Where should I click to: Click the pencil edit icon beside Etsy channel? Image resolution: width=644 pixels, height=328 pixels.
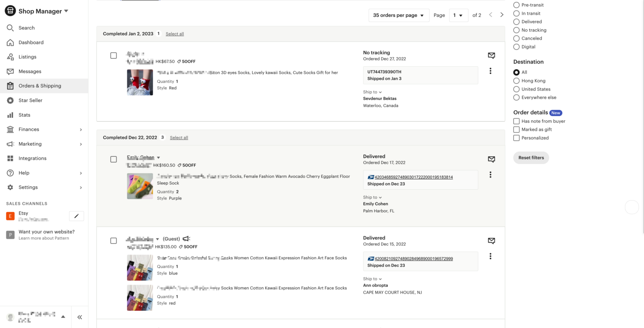76,216
